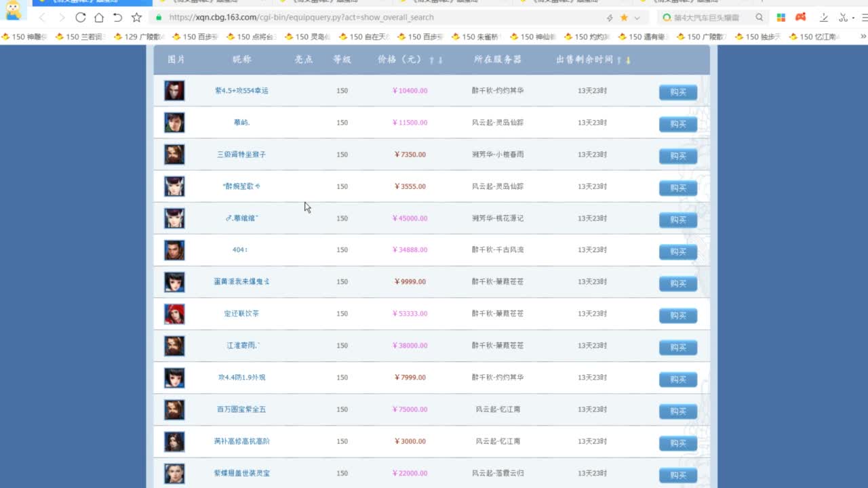This screenshot has width=868, height=488.
Task: Click the avatar in the 紫4.5+攻554幸运 row
Action: click(x=174, y=91)
